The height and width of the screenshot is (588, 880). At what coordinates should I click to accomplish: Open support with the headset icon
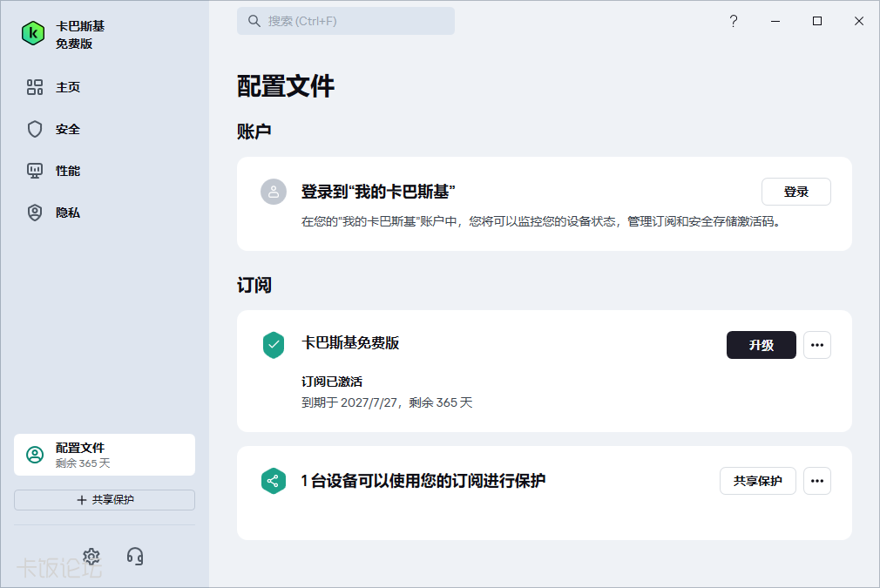tap(135, 557)
